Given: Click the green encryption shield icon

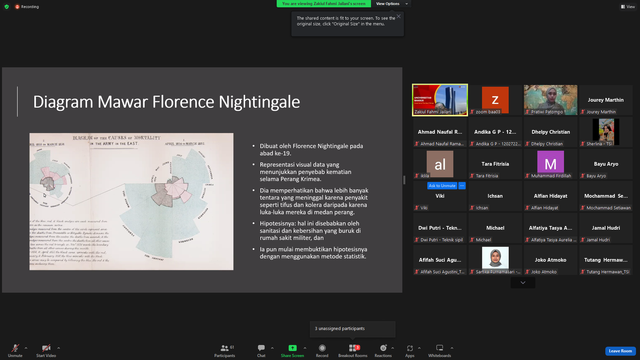Looking at the screenshot, I should tap(7, 7).
